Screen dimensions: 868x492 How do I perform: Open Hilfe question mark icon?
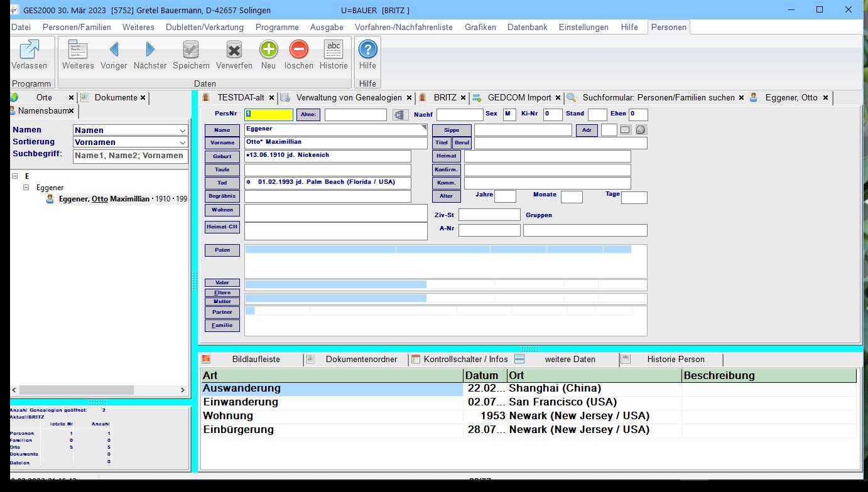[x=367, y=49]
